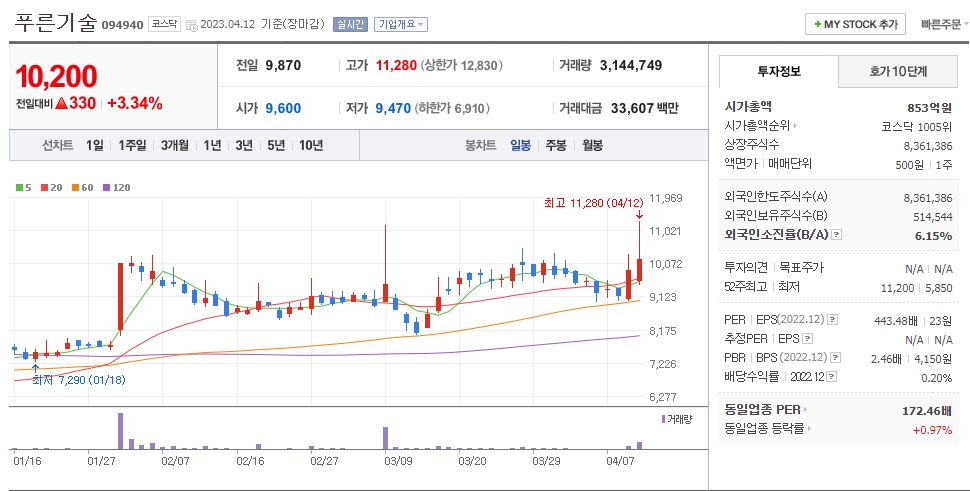The height and width of the screenshot is (491, 970).
Task: Click the MY STOCK 추가 button
Action: (856, 24)
